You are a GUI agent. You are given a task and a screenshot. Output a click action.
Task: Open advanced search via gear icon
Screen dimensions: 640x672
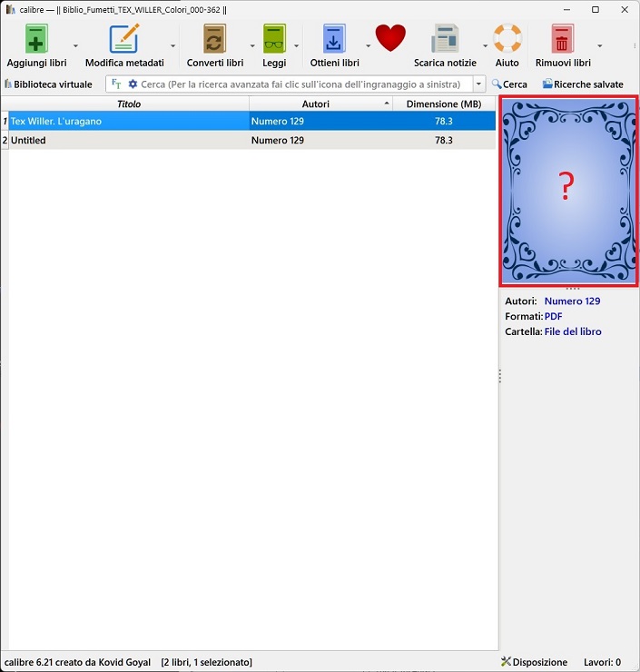pyautogui.click(x=133, y=84)
